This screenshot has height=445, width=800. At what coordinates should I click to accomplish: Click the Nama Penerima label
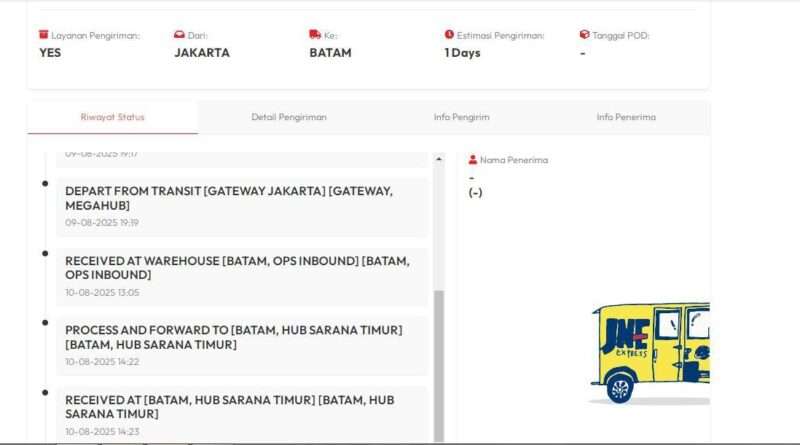point(514,160)
